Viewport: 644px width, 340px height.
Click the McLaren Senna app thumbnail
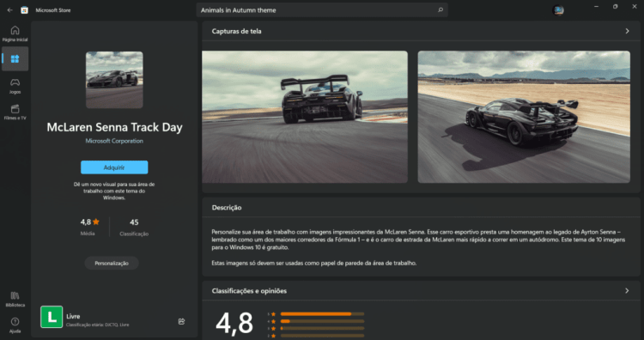(x=114, y=80)
